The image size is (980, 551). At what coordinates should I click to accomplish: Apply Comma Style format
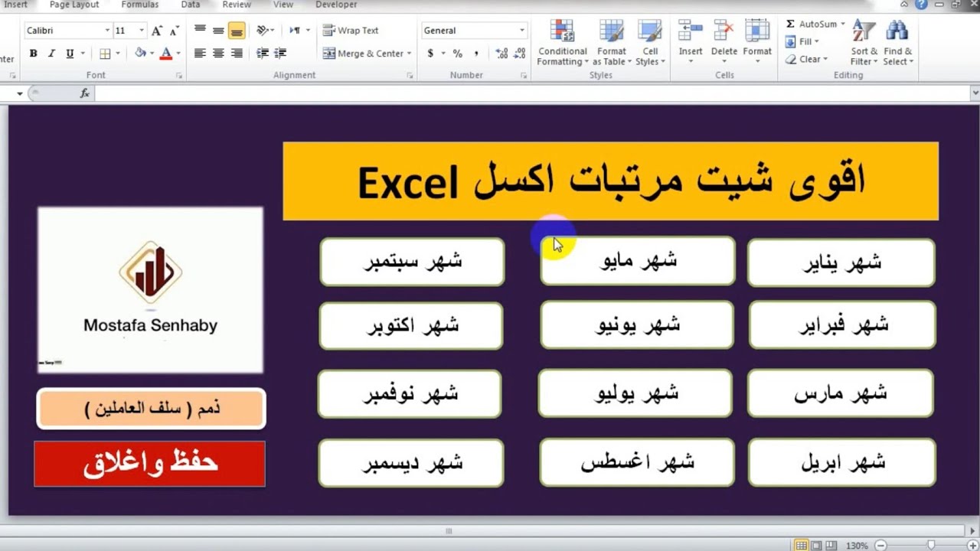tap(476, 54)
